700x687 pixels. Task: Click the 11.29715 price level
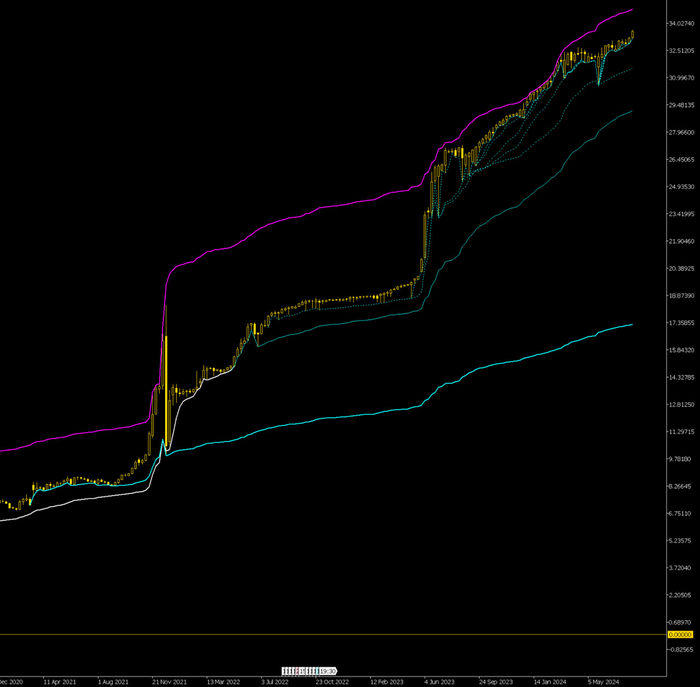(x=681, y=432)
